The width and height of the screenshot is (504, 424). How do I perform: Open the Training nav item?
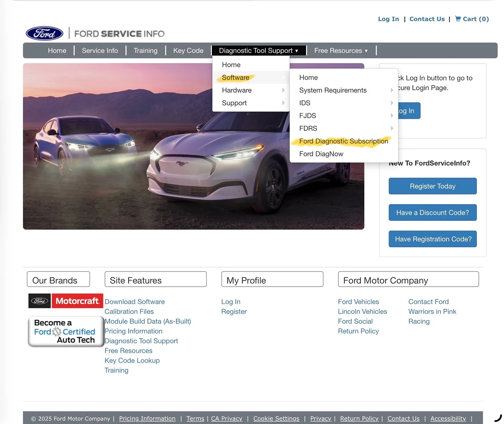tap(145, 51)
